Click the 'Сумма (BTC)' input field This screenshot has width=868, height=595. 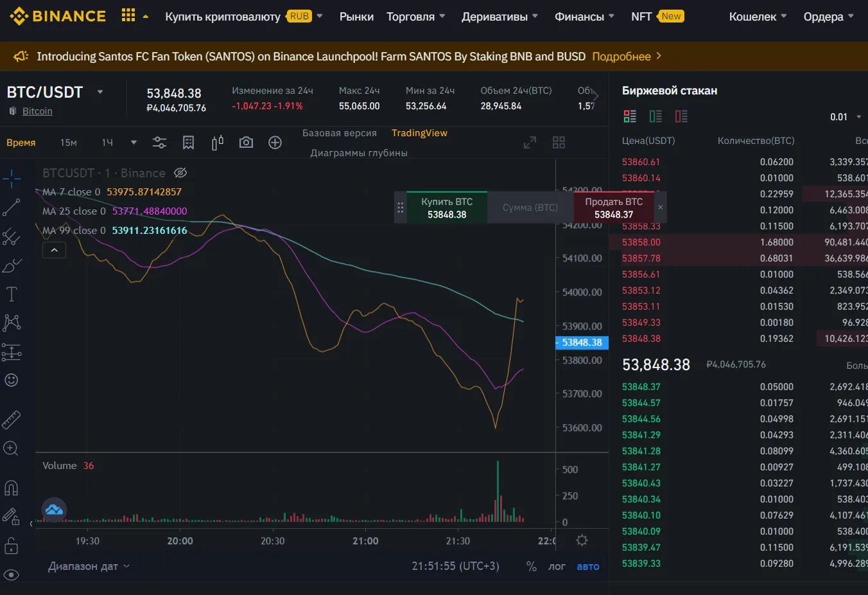(530, 208)
